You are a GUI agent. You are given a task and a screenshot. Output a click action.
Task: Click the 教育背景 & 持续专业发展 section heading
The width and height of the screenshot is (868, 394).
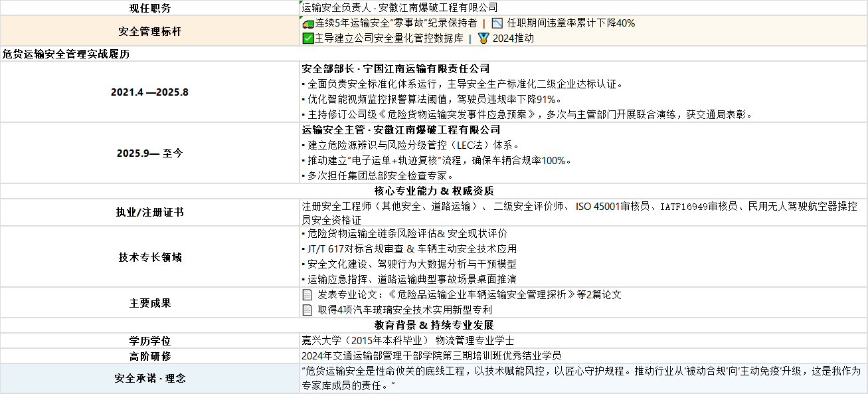point(434,326)
